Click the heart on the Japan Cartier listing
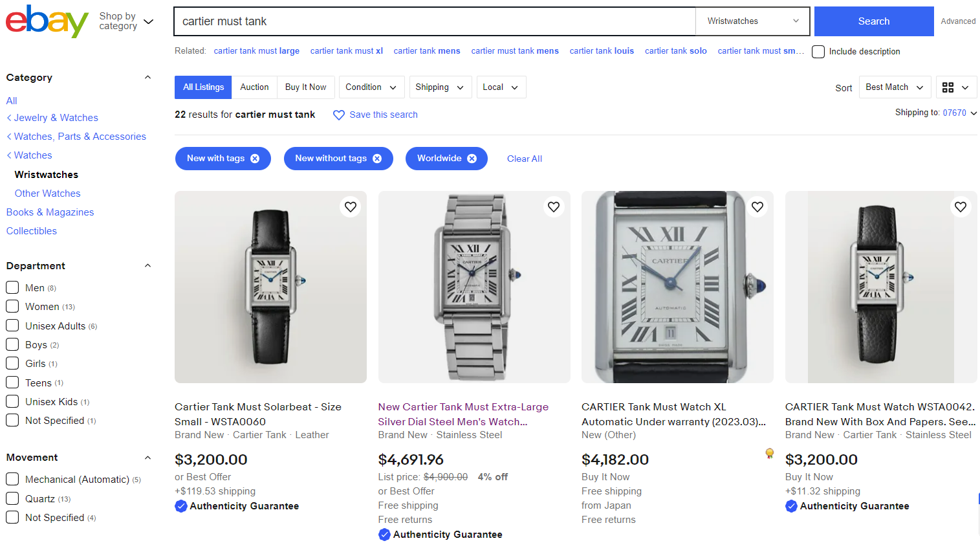Viewport: 980px width, 543px height. point(757,206)
